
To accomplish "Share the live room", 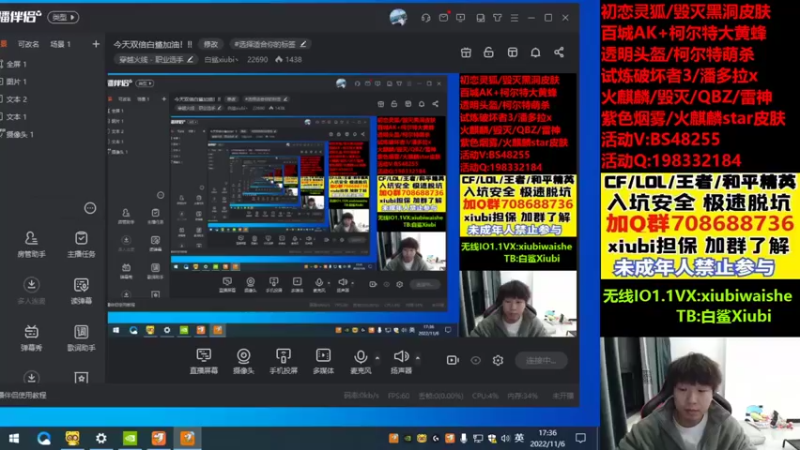I will tap(559, 53).
